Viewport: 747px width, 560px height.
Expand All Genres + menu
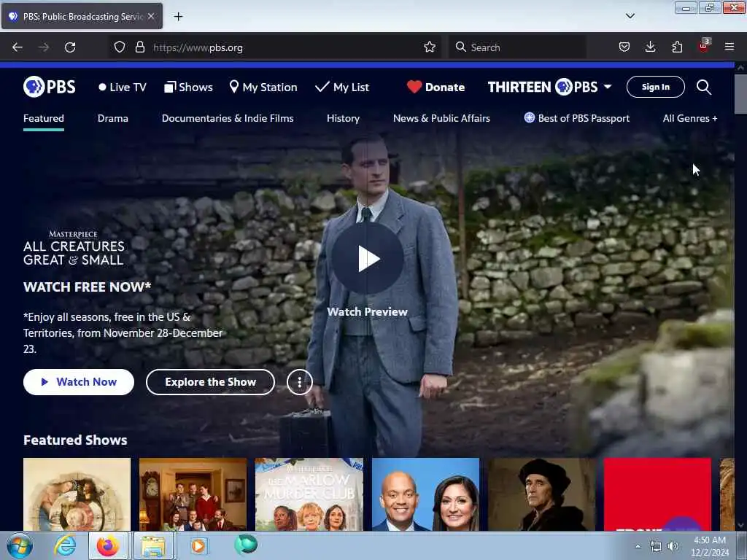pos(690,118)
